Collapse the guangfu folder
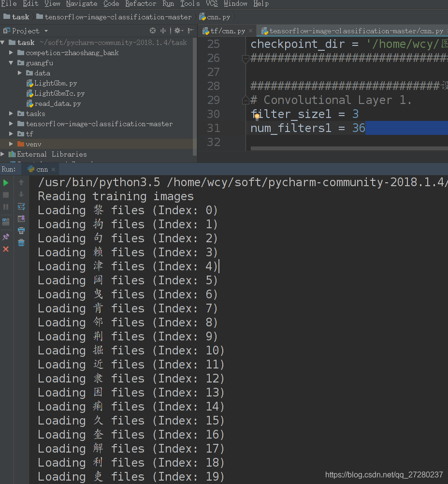 pyautogui.click(x=11, y=63)
